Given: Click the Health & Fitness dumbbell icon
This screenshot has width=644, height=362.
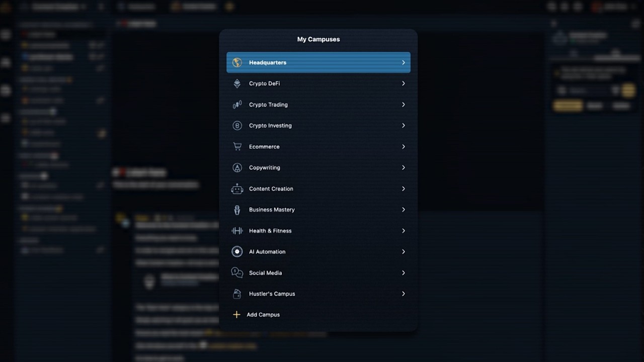Looking at the screenshot, I should point(237,231).
